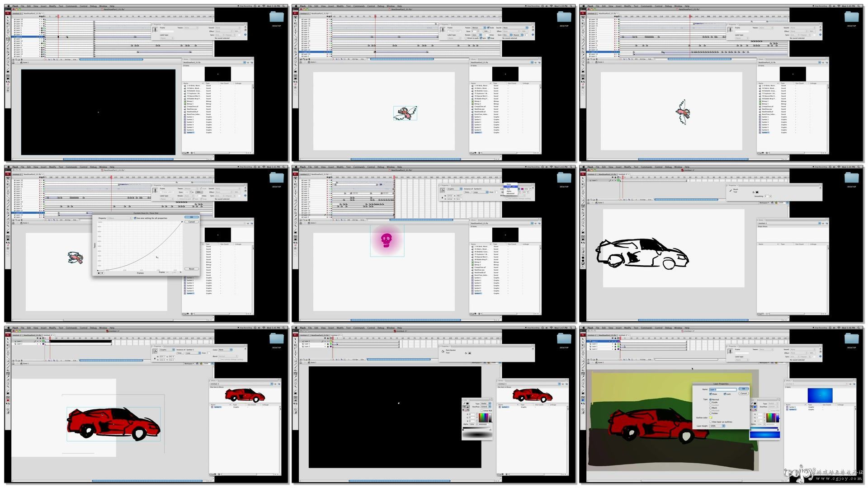Uncheck Use one setting for all properties
The width and height of the screenshot is (868, 488).
(x=135, y=218)
